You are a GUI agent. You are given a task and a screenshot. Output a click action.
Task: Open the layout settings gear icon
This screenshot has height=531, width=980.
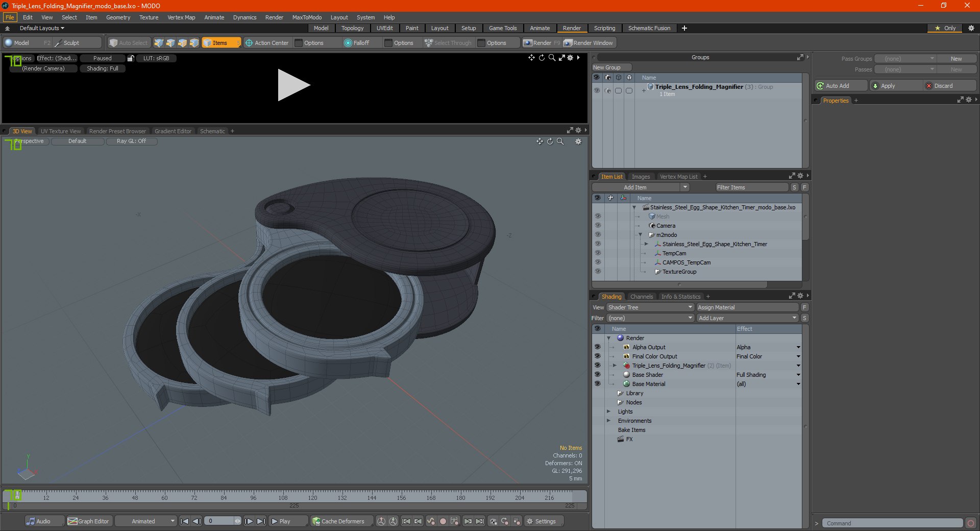(971, 28)
